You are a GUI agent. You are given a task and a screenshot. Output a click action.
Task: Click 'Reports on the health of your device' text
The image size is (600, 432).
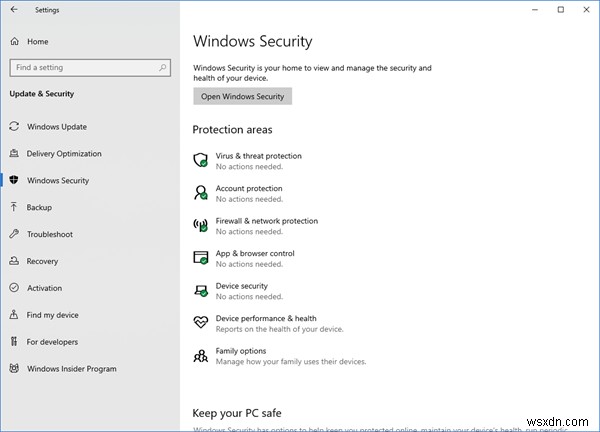[x=280, y=329]
